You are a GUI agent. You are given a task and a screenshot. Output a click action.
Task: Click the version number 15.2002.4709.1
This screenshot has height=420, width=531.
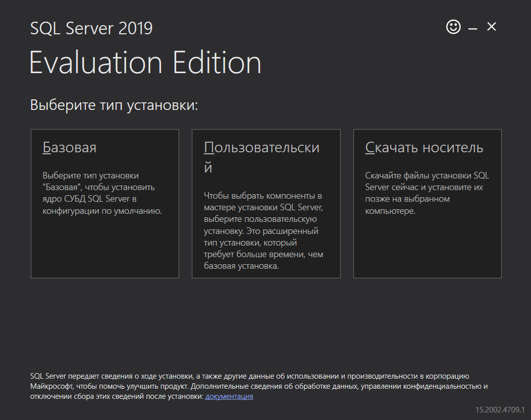[500, 409]
